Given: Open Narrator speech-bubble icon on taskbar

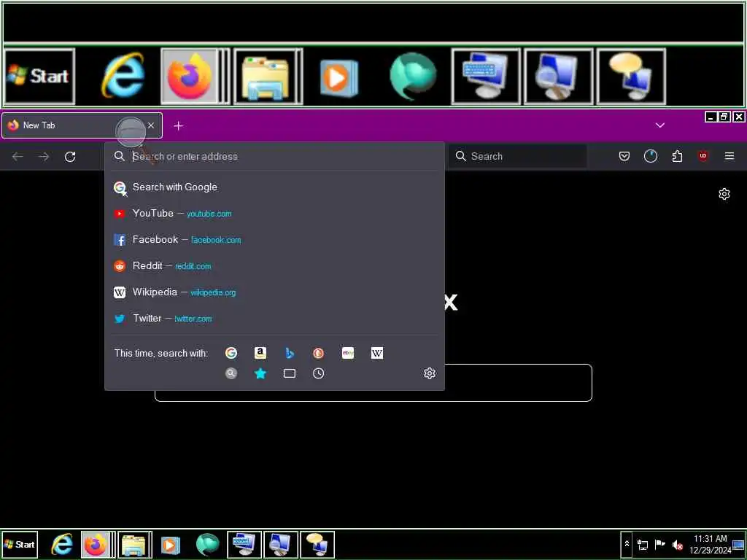Looking at the screenshot, I should 317,545.
